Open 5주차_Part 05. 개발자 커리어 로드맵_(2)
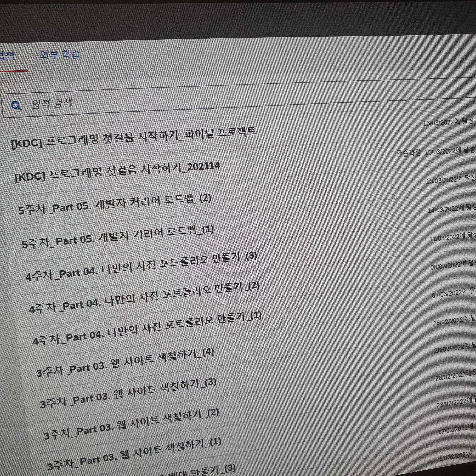The image size is (476, 476). click(x=115, y=204)
